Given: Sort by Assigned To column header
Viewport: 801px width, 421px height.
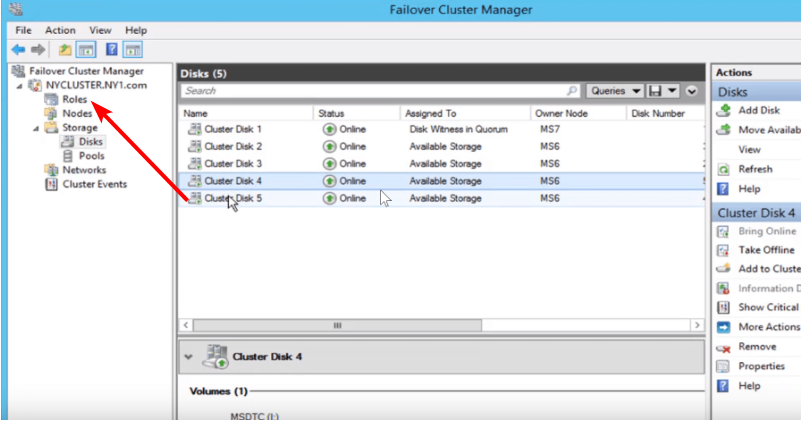Looking at the screenshot, I should click(x=465, y=113).
